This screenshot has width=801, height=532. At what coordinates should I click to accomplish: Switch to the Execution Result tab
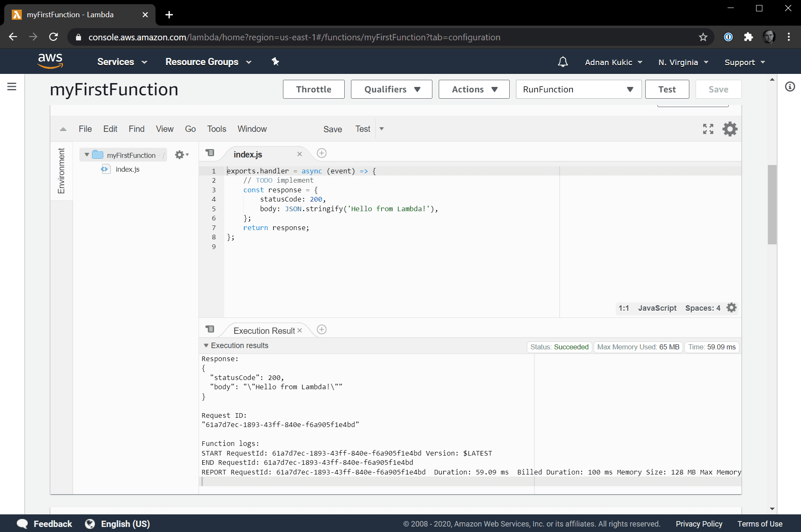click(x=264, y=331)
